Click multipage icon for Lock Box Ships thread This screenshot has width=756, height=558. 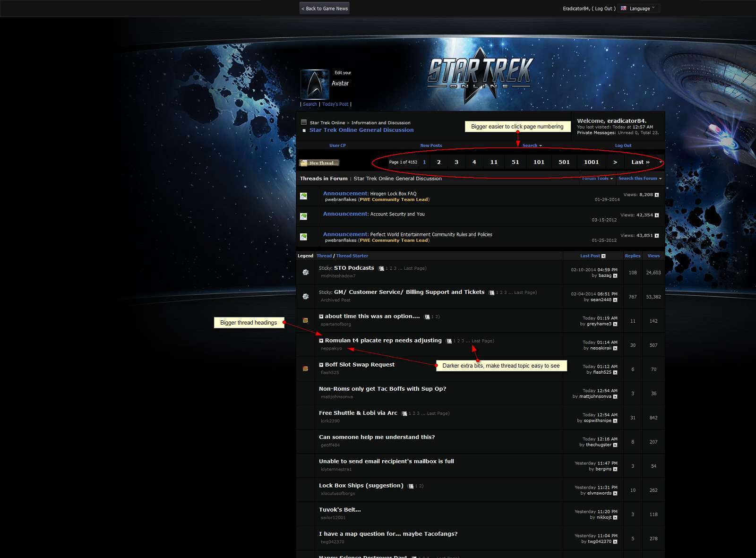(411, 486)
